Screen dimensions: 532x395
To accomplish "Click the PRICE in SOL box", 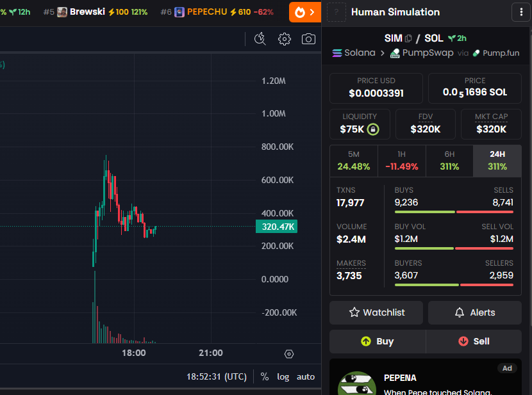I will [x=475, y=88].
